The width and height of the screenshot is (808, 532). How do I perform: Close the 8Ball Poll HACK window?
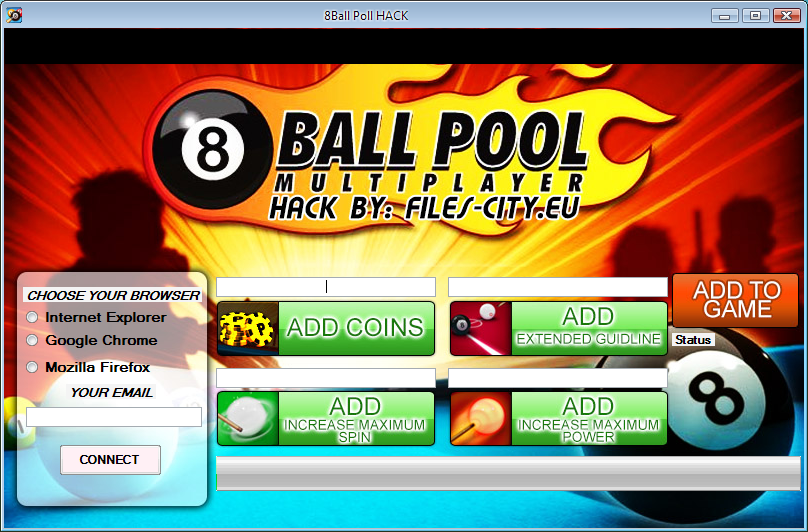point(786,16)
